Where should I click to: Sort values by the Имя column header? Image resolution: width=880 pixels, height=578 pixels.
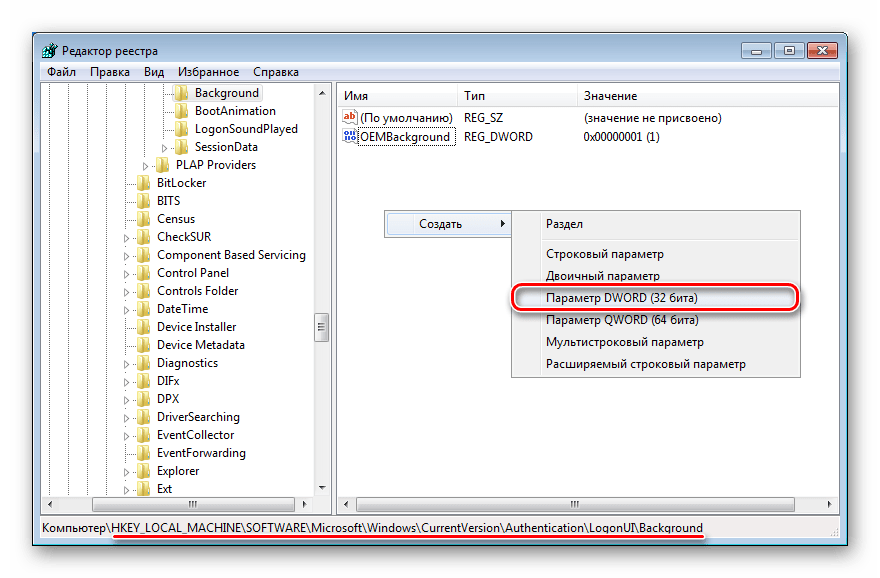[398, 96]
